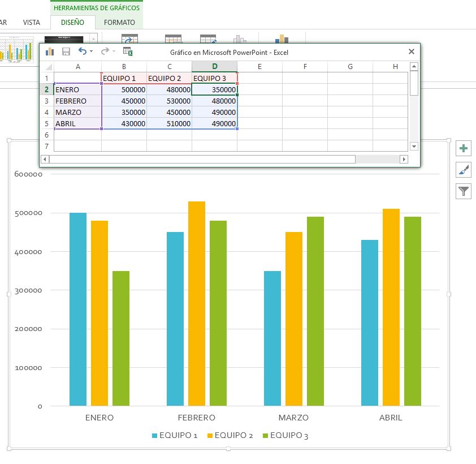Select the DISEÑO ribbon tab
The width and height of the screenshot is (476, 464).
72,23
